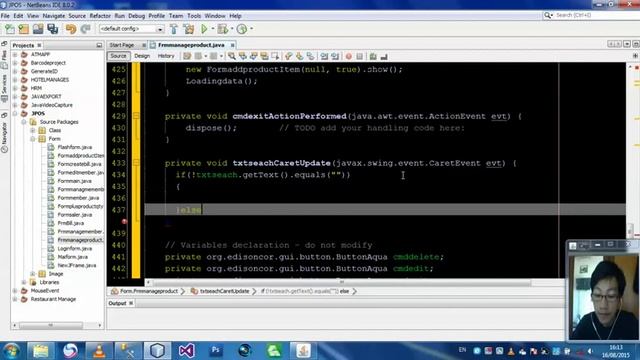Click the Find Selection magnifier icon in editor toolbar
640x360 pixels.
[232, 56]
